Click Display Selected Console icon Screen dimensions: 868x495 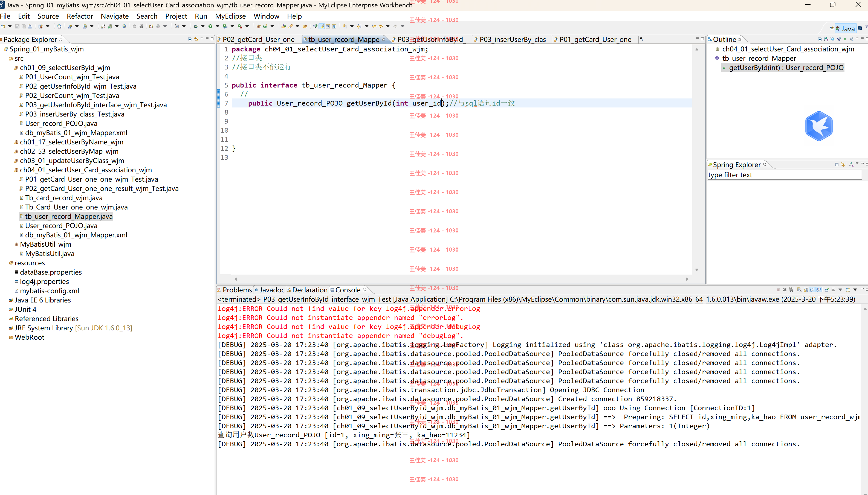click(833, 290)
